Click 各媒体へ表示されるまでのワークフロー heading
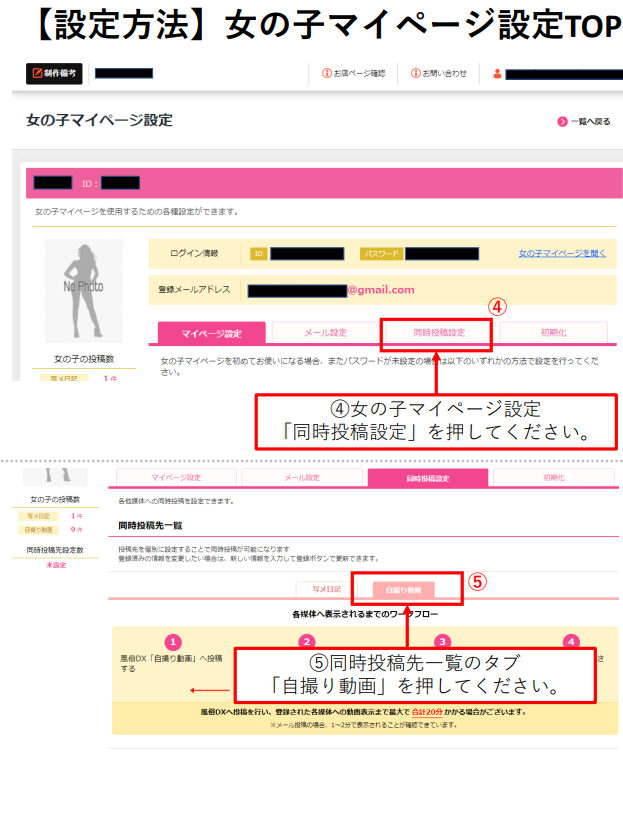The image size is (623, 813). [x=365, y=614]
